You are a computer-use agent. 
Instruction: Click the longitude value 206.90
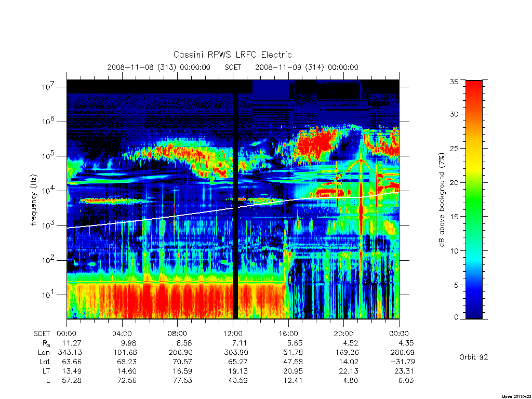181,353
